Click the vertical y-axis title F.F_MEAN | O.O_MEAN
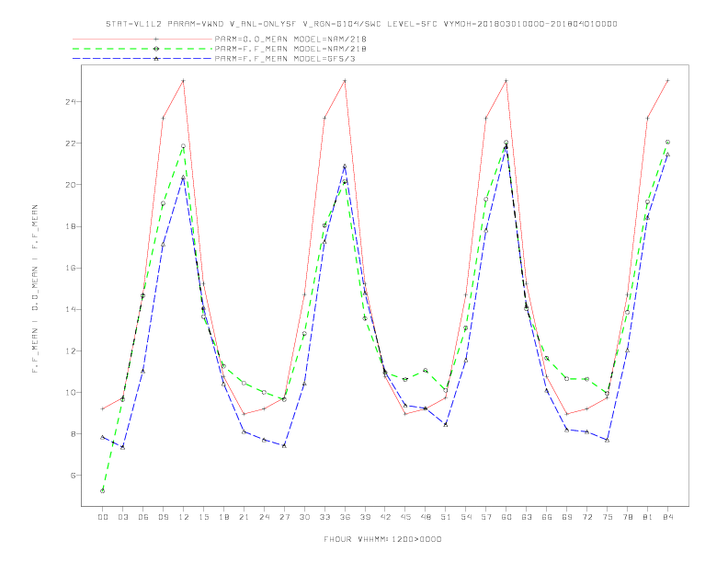Screen dimensions: 728x563 pyautogui.click(x=35, y=289)
